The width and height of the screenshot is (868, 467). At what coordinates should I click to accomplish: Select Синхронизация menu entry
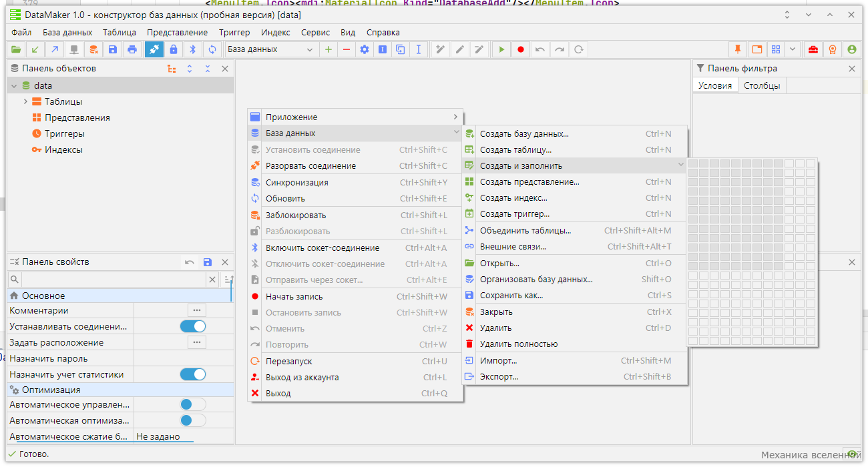point(355,182)
